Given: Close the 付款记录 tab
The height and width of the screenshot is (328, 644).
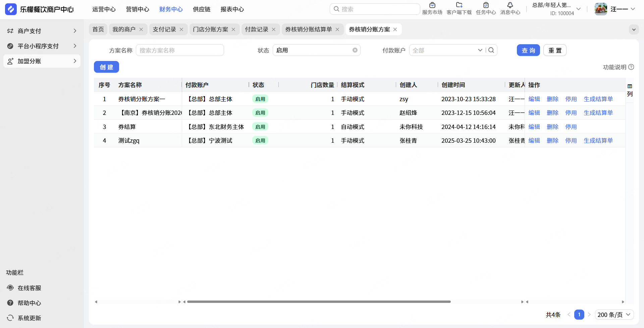Looking at the screenshot, I should (274, 29).
